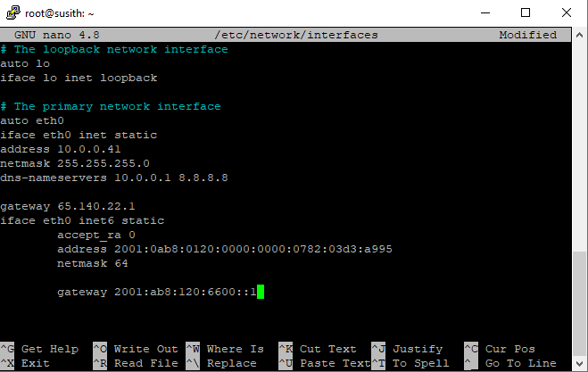Click the '^J Justify' shortcut
The height and width of the screenshot is (372, 588).
(x=407, y=349)
